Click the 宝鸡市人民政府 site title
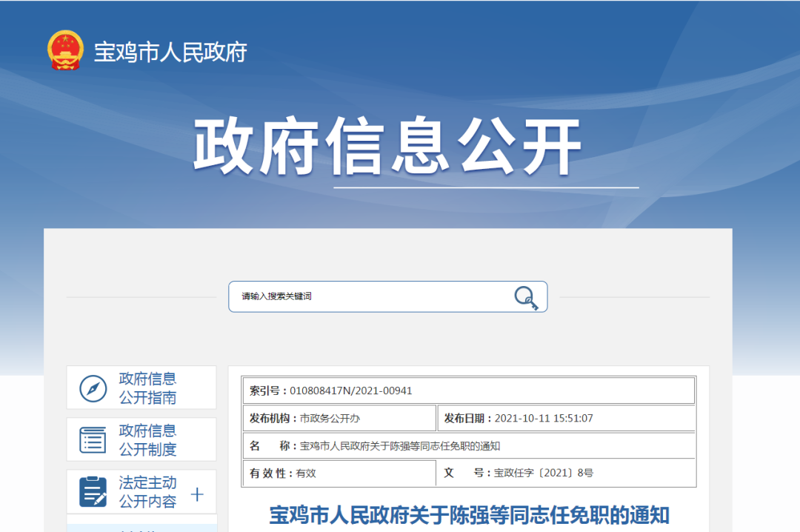This screenshot has height=532, width=800. tap(170, 53)
